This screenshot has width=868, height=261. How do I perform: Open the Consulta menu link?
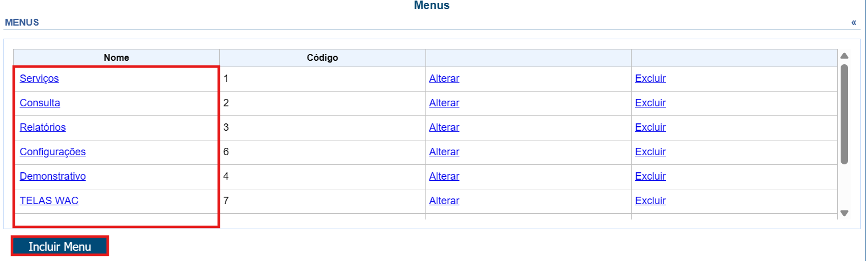click(40, 103)
